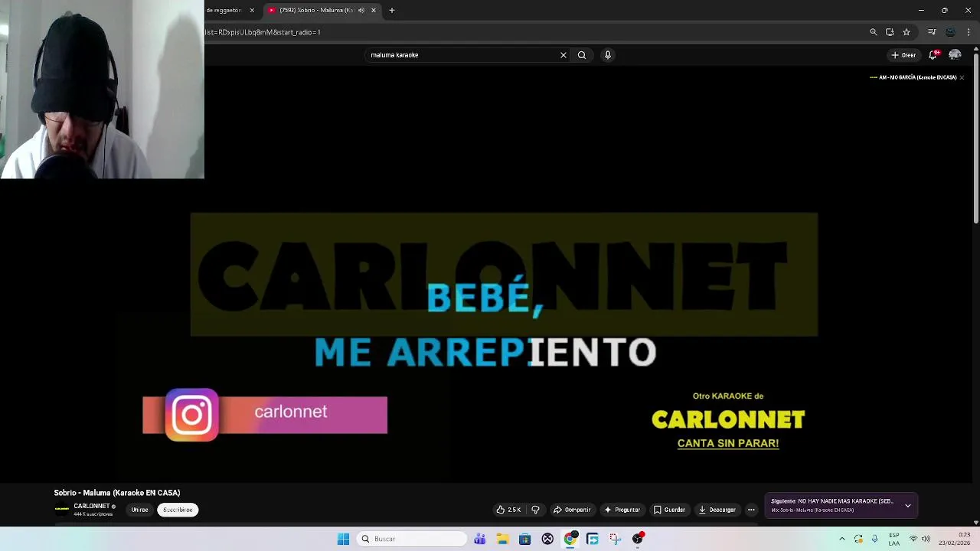The width and height of the screenshot is (980, 551).
Task: Dislike the video with thumbs down
Action: pos(536,510)
